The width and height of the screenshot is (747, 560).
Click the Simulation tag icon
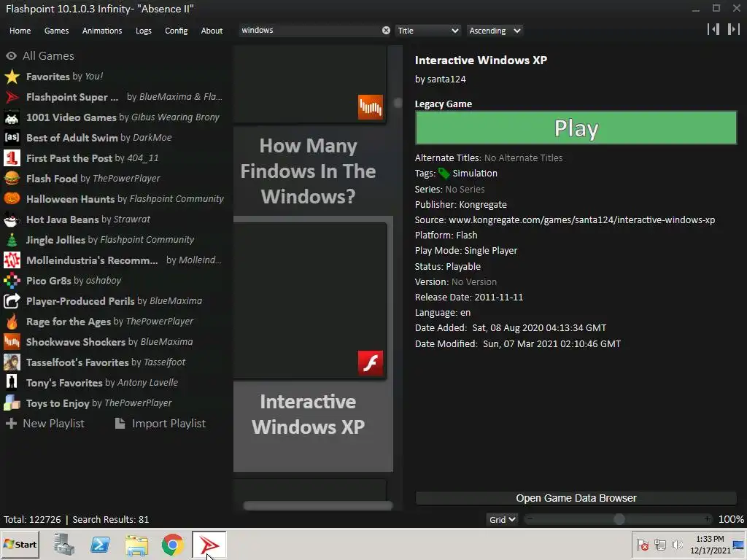[x=444, y=174]
